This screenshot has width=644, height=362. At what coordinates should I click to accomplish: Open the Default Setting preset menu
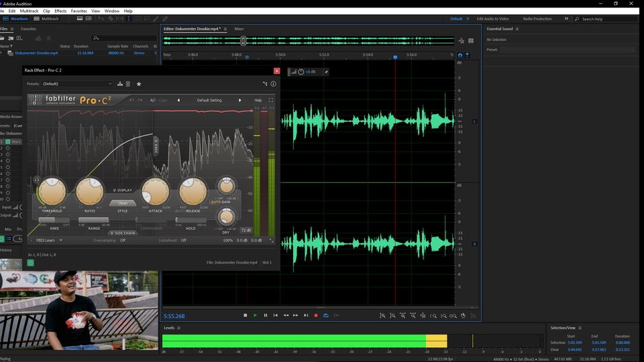209,100
